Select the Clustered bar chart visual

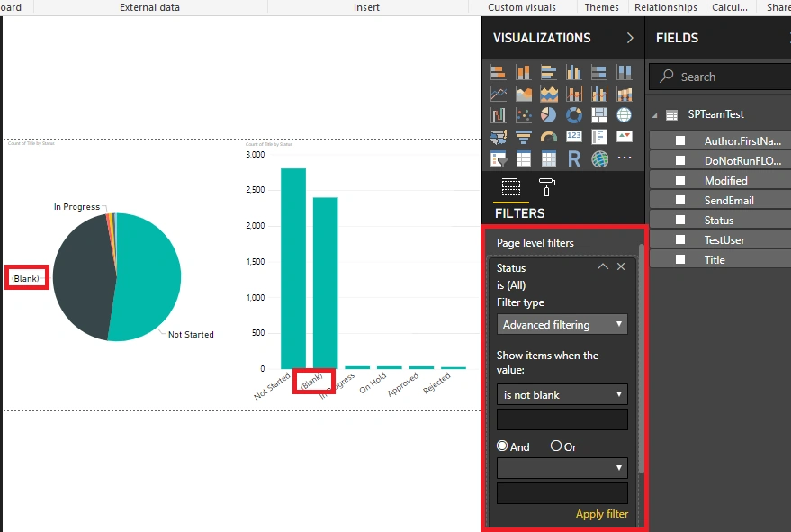click(548, 73)
